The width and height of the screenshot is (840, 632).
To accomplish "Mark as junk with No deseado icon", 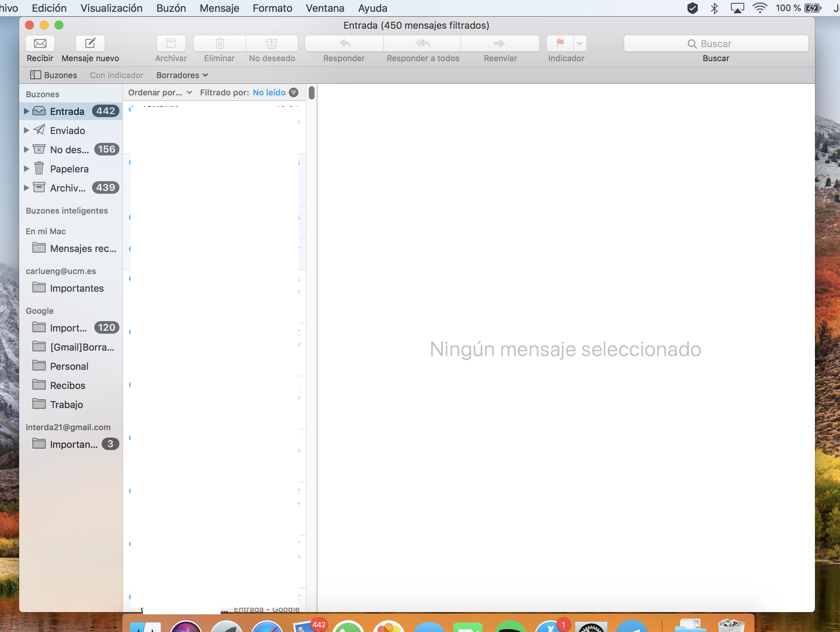I will (x=272, y=44).
